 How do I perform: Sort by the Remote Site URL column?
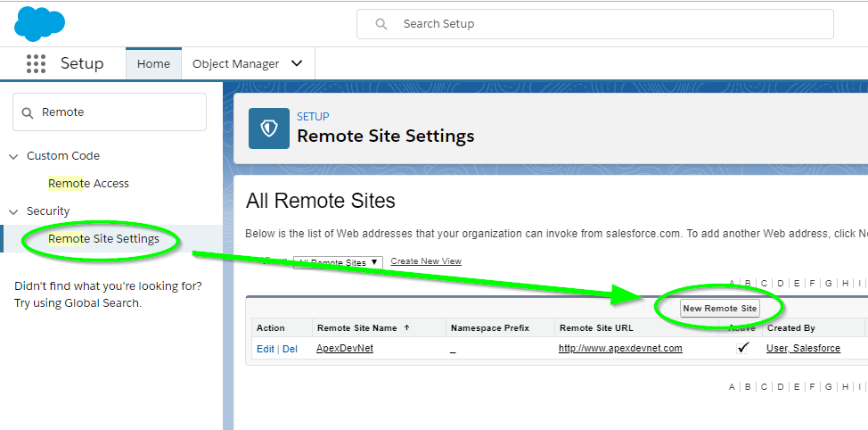pyautogui.click(x=596, y=328)
